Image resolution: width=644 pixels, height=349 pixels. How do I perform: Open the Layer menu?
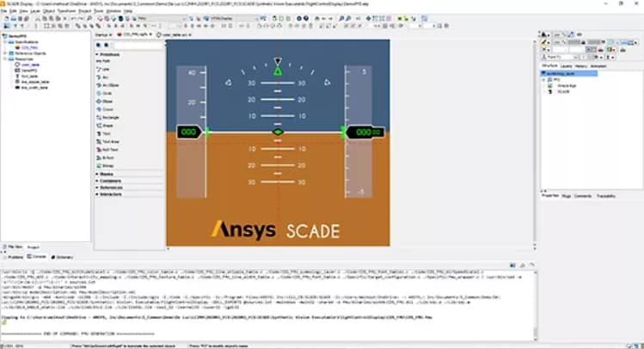(35, 11)
